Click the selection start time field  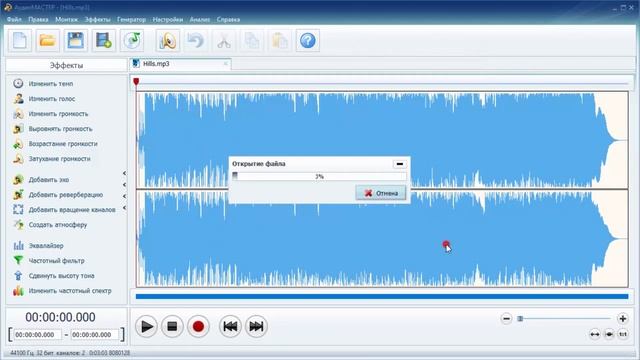pyautogui.click(x=38, y=335)
